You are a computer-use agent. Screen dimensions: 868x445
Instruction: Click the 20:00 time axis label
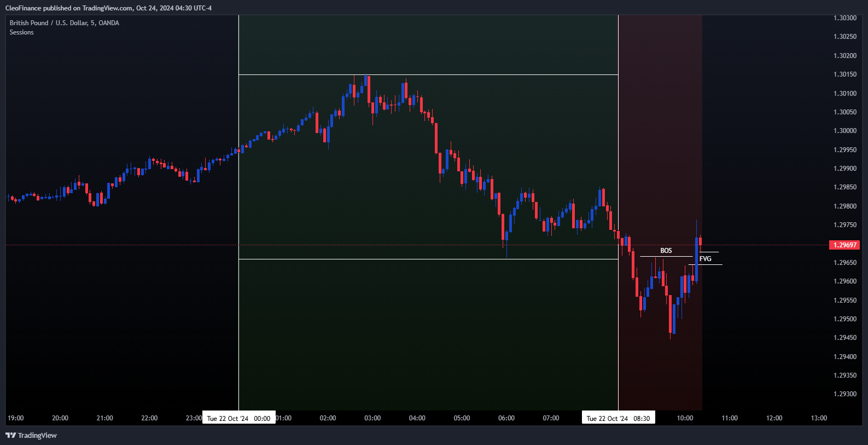pyautogui.click(x=60, y=418)
